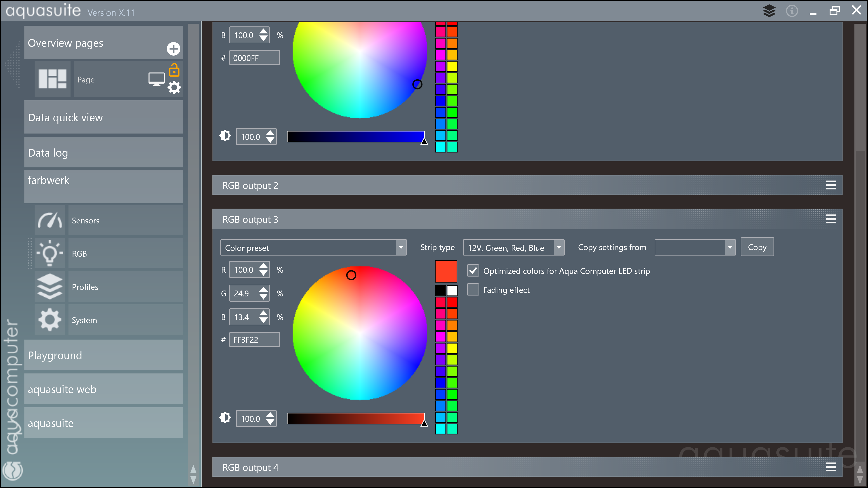868x488 pixels.
Task: Pick the white swatch in RGB output 3 palette
Action: click(x=452, y=290)
